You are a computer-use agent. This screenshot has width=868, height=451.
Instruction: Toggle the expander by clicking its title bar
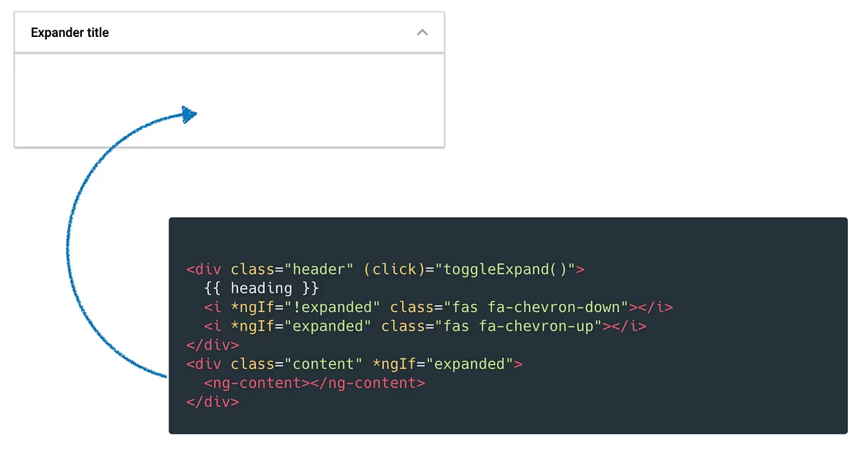click(x=217, y=32)
